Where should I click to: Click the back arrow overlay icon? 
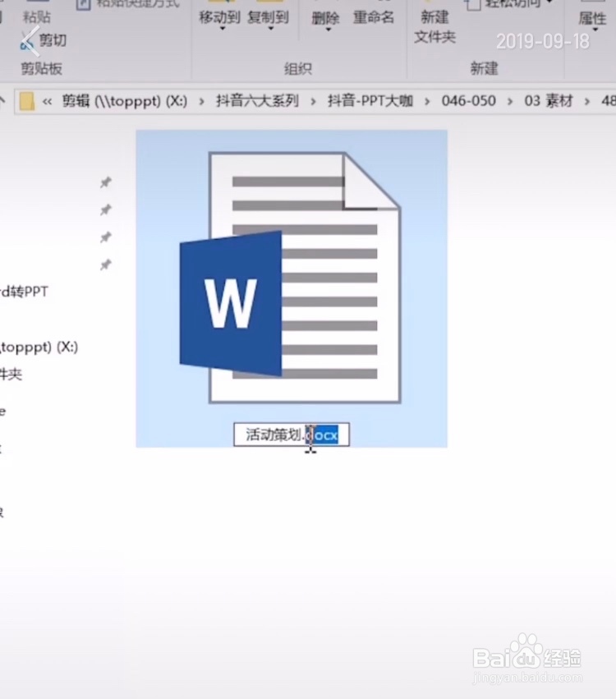[30, 41]
